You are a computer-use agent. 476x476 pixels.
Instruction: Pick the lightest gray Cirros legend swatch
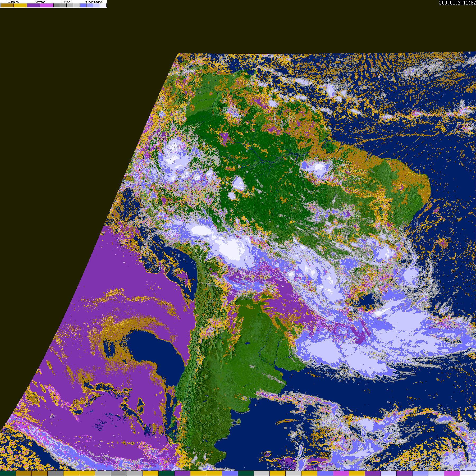[76, 5]
